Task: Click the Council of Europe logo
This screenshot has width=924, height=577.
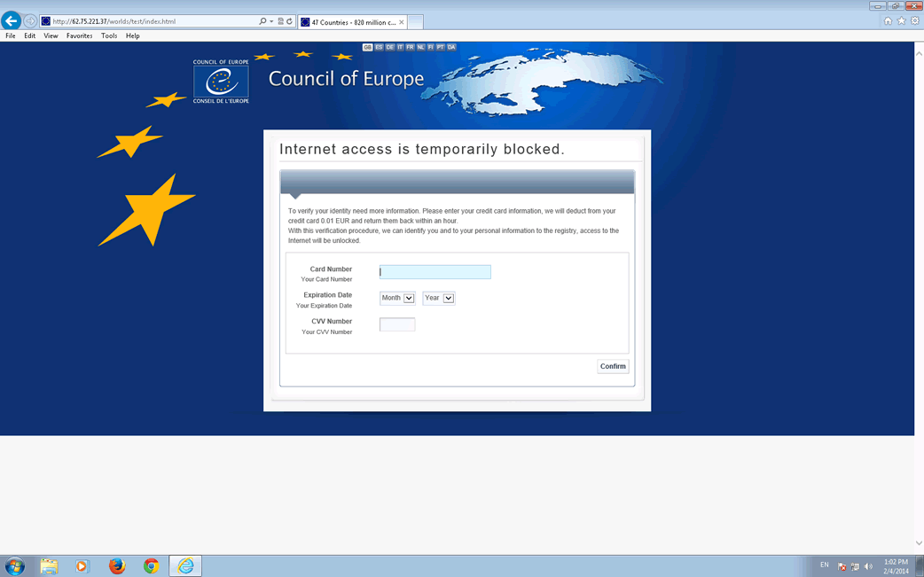Action: coord(221,82)
